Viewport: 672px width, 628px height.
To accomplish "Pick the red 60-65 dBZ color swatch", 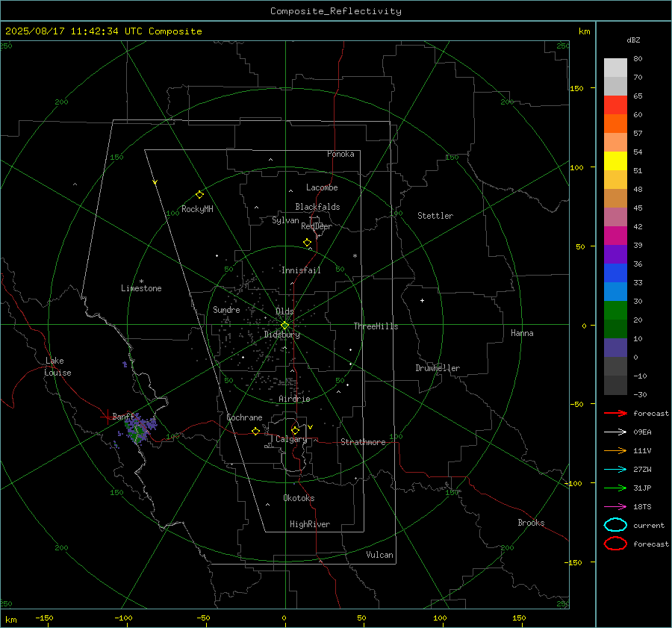I will click(615, 105).
